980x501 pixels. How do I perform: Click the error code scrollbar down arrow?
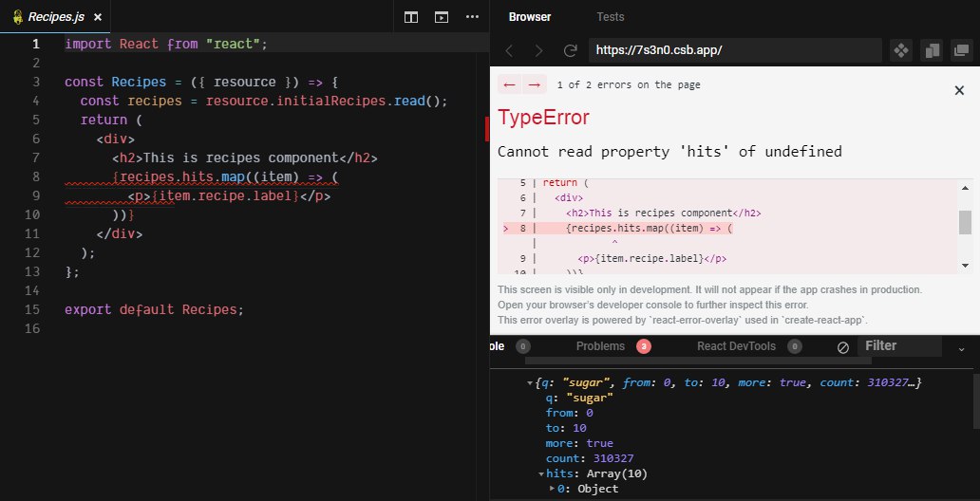[966, 266]
